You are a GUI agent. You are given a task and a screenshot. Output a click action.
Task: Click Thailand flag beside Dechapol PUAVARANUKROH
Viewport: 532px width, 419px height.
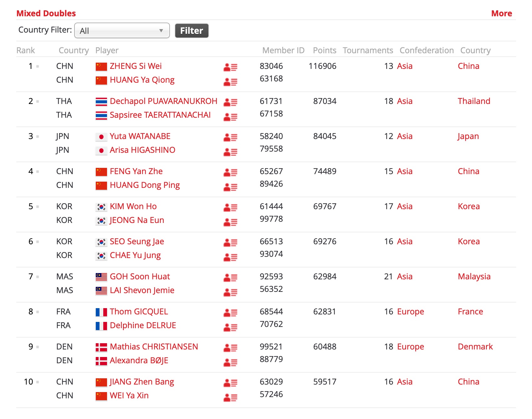101,101
